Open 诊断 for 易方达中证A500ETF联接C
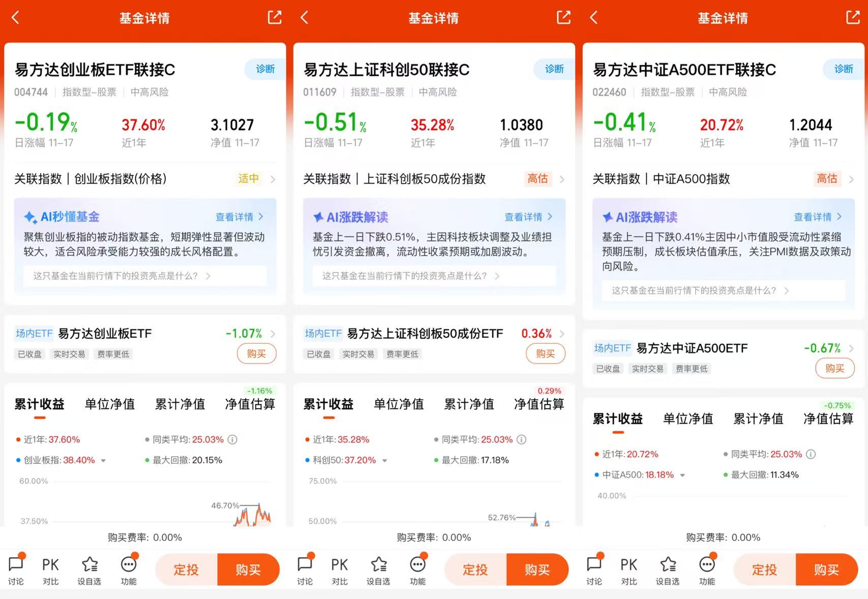This screenshot has height=599, width=868. (844, 69)
